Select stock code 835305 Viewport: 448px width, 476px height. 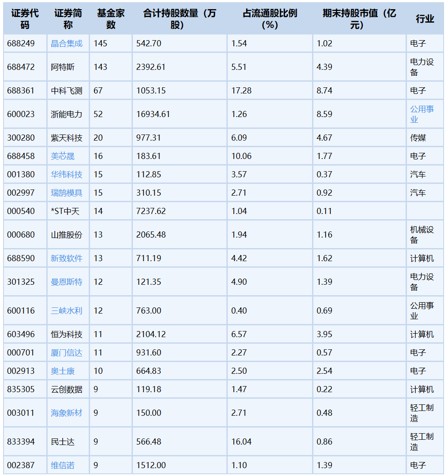(21, 389)
